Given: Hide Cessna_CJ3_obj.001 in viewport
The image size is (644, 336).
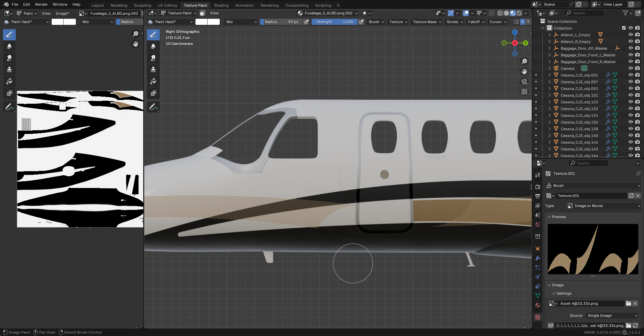Looking at the screenshot, I should point(631,75).
